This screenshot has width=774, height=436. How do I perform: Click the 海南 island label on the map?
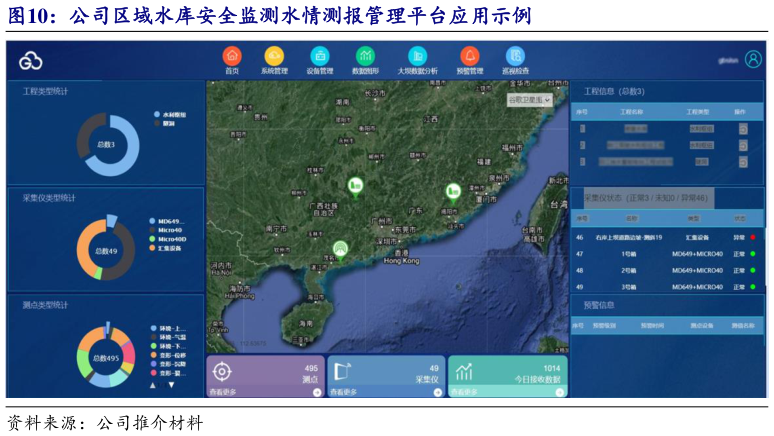[x=306, y=324]
